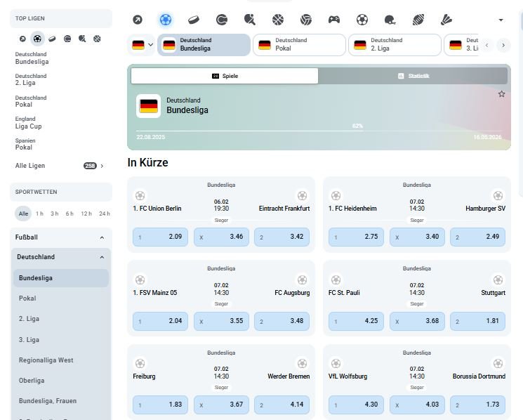The image size is (523, 420).
Task: Open Regionalliga West in the sidebar
Action: (46, 360)
